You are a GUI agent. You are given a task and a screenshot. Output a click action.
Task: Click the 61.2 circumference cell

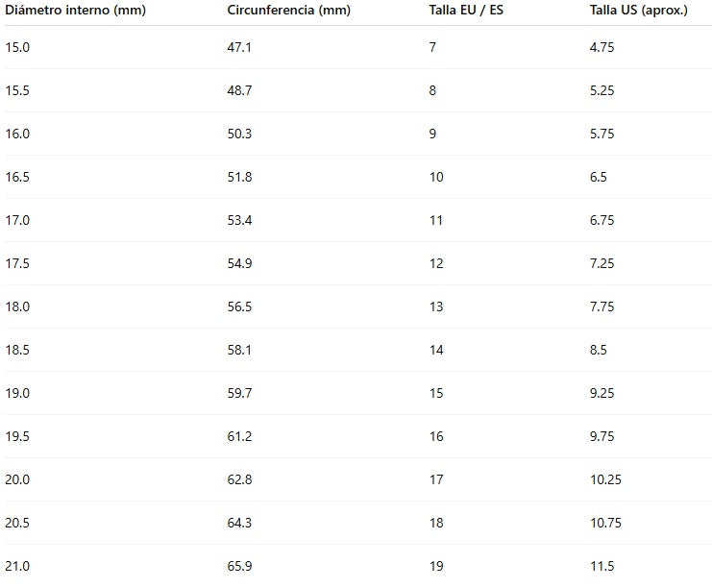(239, 436)
